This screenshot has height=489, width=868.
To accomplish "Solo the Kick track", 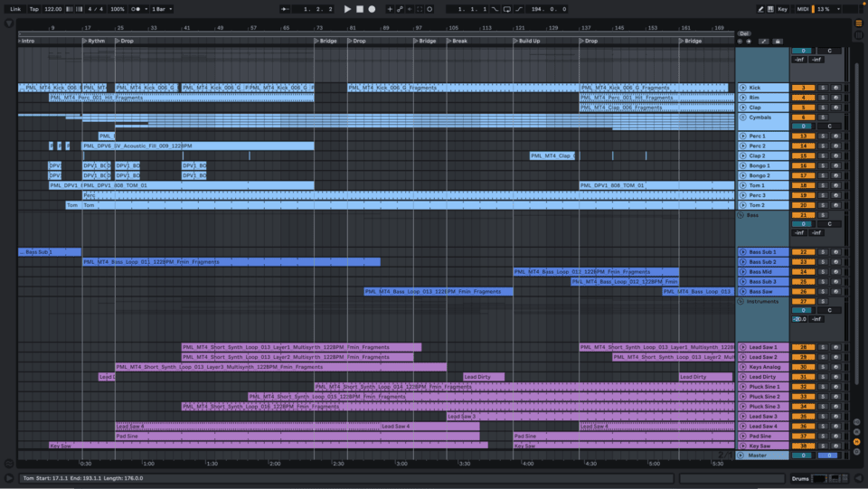I will point(823,88).
